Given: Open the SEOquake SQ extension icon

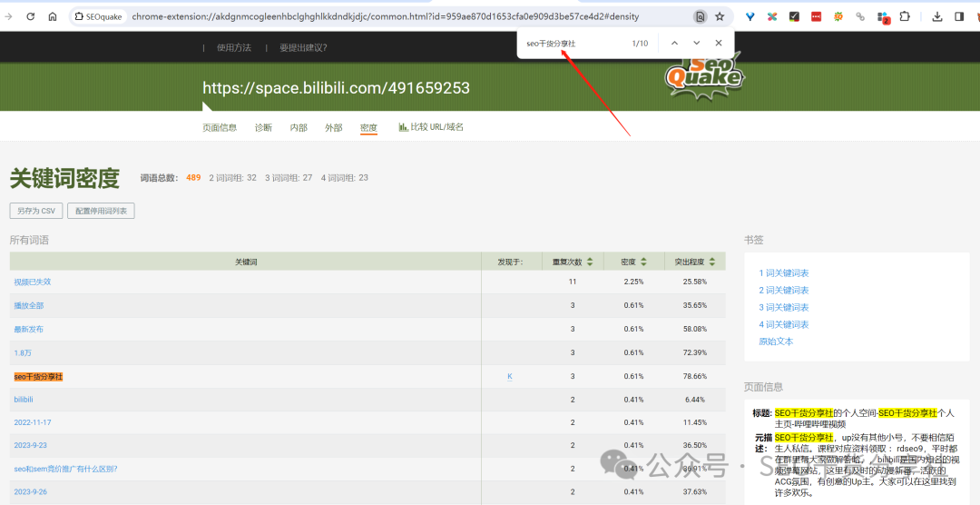Looking at the screenshot, I should (x=838, y=17).
